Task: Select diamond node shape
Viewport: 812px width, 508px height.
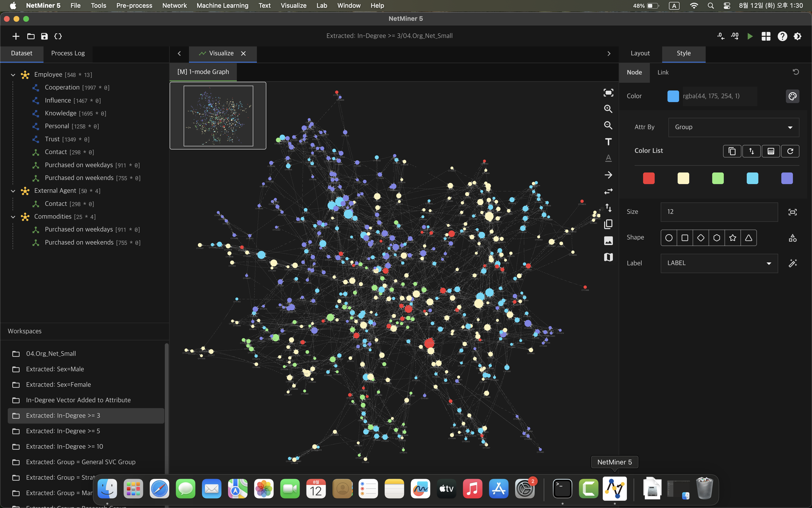Action: click(x=701, y=238)
